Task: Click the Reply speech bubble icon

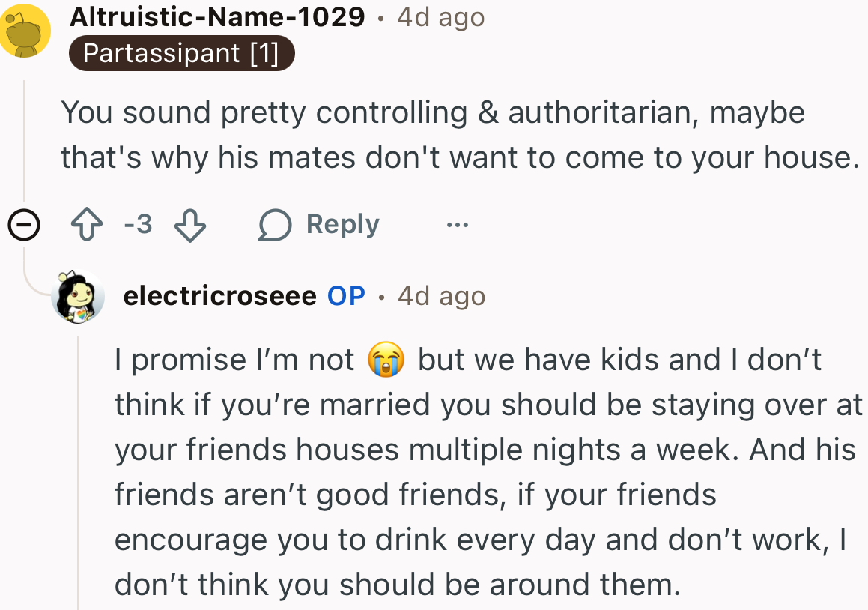Action: [276, 223]
